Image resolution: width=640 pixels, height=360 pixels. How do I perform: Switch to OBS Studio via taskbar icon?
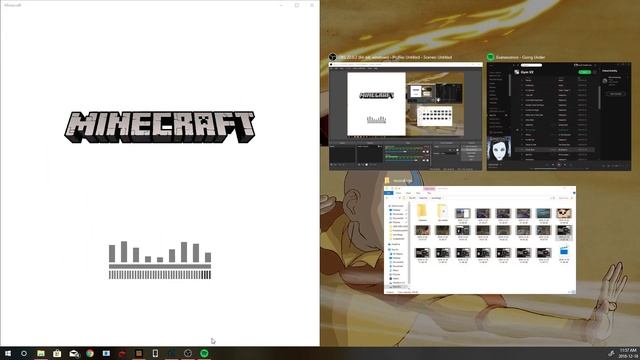point(188,353)
